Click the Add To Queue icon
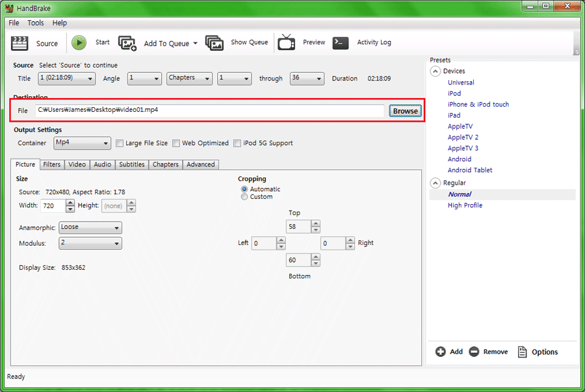585x392 pixels. tap(127, 44)
